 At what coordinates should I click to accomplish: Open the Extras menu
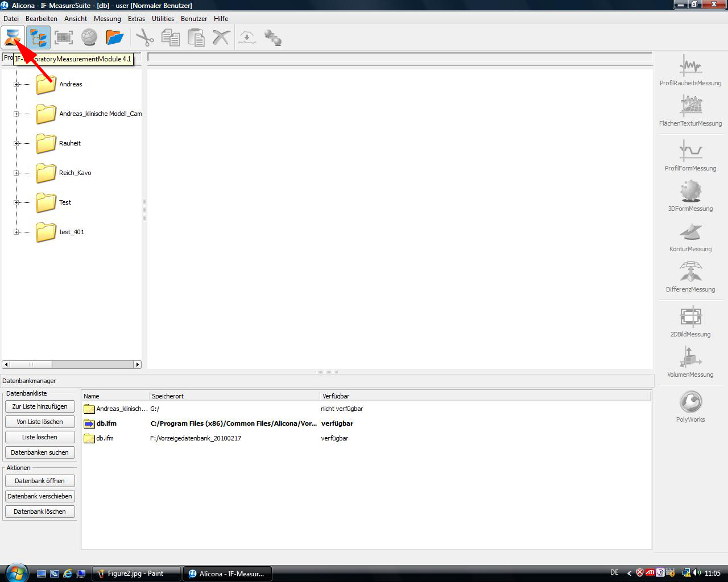tap(136, 19)
